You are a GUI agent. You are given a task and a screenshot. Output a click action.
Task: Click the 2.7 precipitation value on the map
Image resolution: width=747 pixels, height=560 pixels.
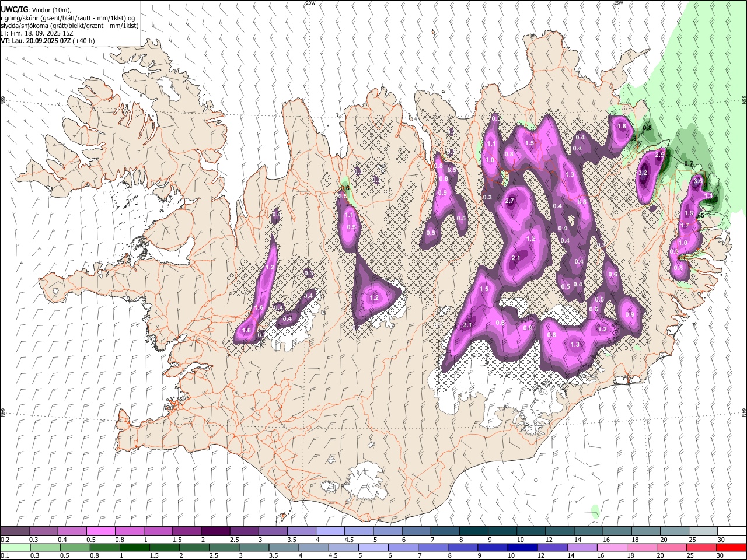[509, 201]
